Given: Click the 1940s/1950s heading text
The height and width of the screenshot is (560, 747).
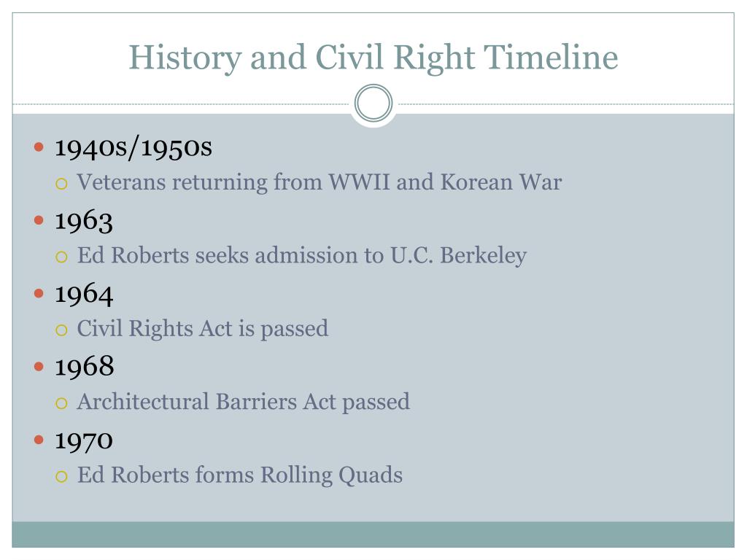Looking at the screenshot, I should coord(133,147).
